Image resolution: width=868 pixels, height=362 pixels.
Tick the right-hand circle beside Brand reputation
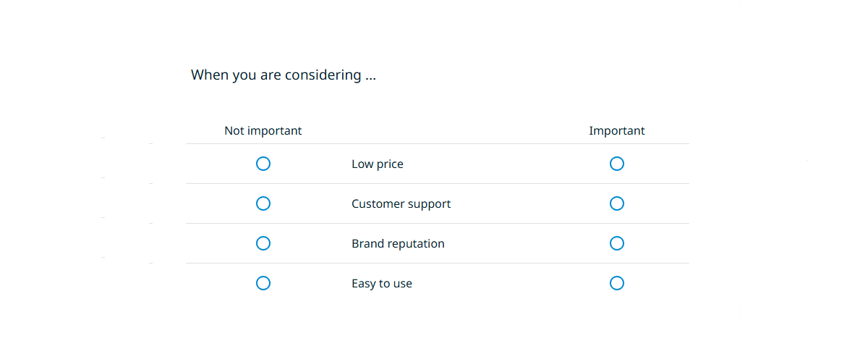(x=617, y=243)
